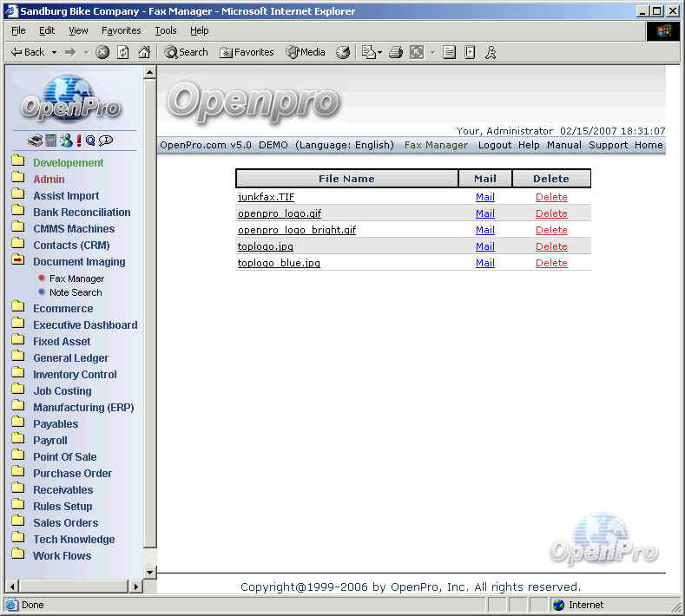This screenshot has height=616, width=685.
Task: Open the junkfax.TIF file link
Action: click(266, 197)
